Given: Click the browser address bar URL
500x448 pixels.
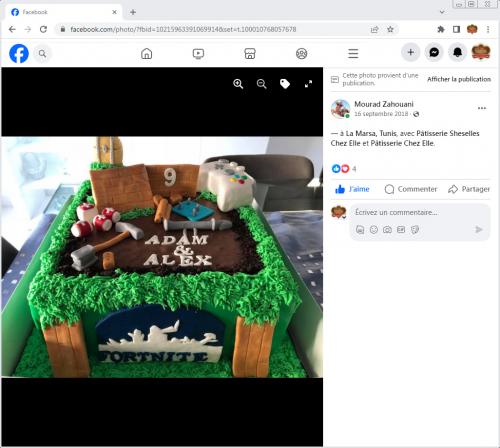Looking at the screenshot, I should 183,29.
